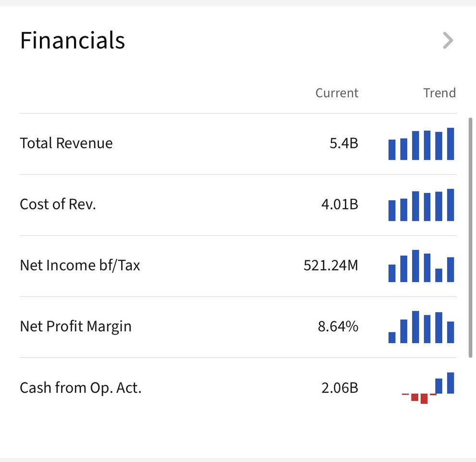Click the Cash from Op. Act. label
476x462 pixels.
pos(81,388)
